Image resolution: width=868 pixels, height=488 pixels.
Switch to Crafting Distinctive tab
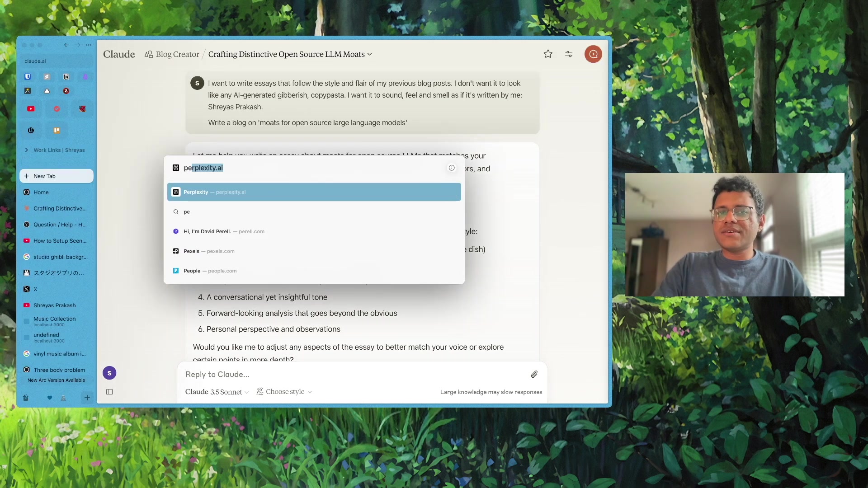coord(57,208)
